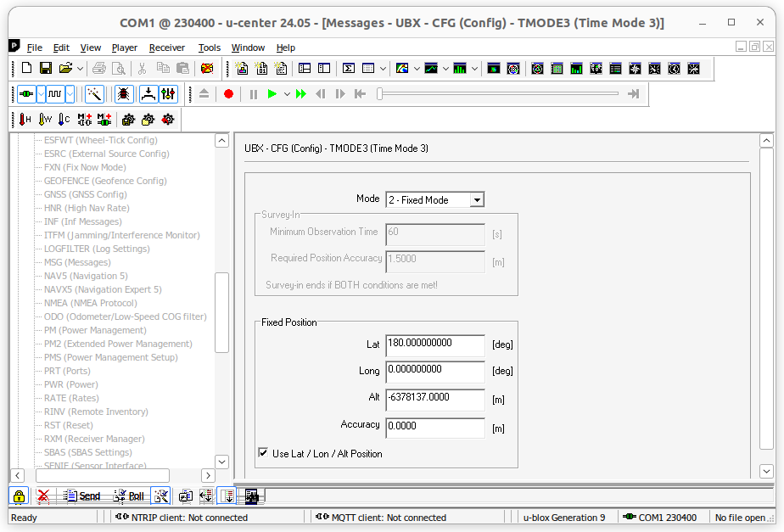Toggle the yellow padlock lock icon
Image resolution: width=784 pixels, height=532 pixels.
tap(19, 496)
